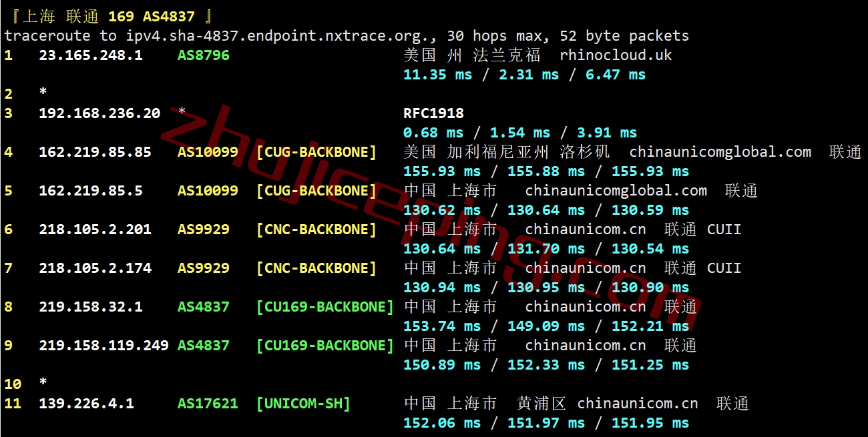Select 法兰克福 location text on hop 1
Image resolution: width=868 pixels, height=437 pixels.
point(507,55)
